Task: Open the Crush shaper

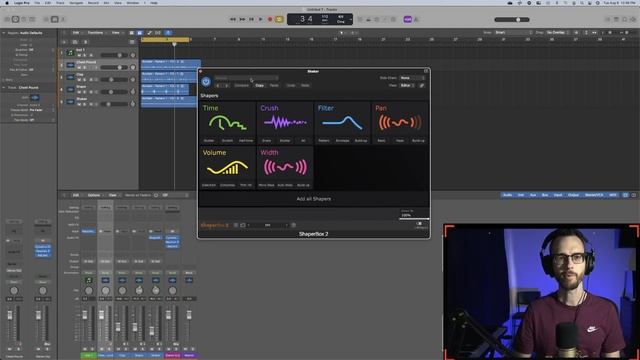Action: (285, 123)
